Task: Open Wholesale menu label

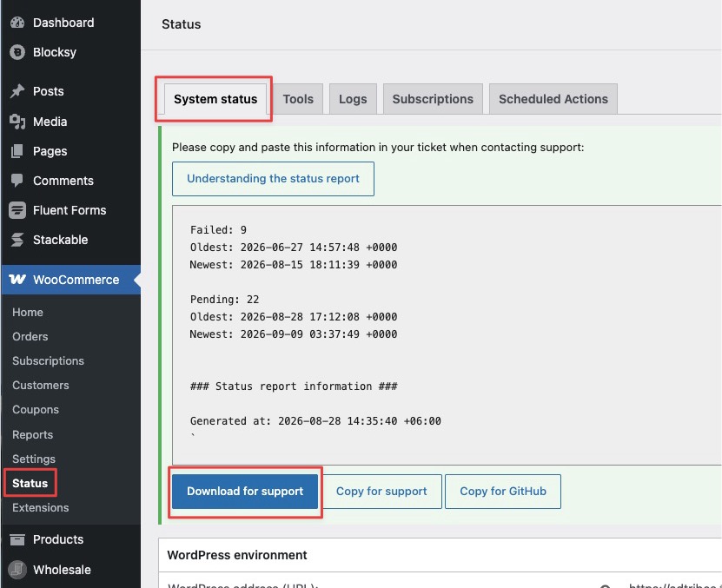Action: click(62, 570)
